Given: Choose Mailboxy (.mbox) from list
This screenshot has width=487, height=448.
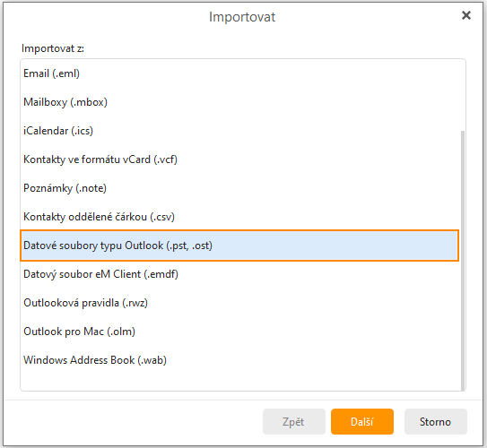Looking at the screenshot, I should pyautogui.click(x=239, y=102).
